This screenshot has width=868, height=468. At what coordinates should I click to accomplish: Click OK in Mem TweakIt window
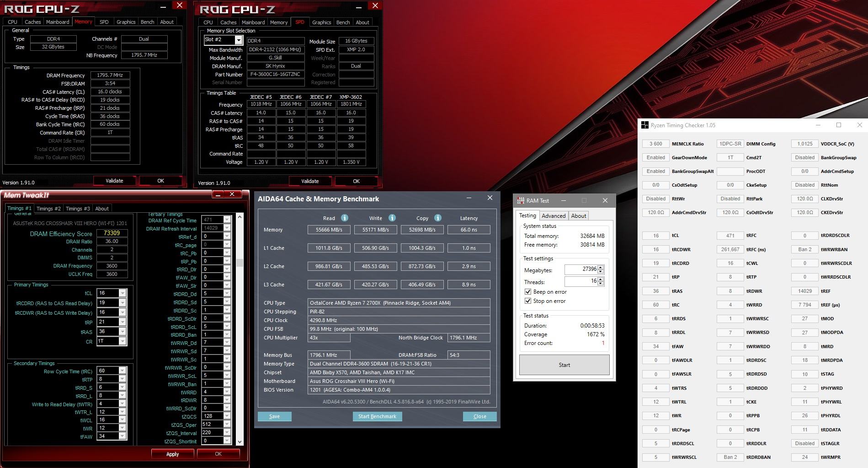[x=218, y=454]
